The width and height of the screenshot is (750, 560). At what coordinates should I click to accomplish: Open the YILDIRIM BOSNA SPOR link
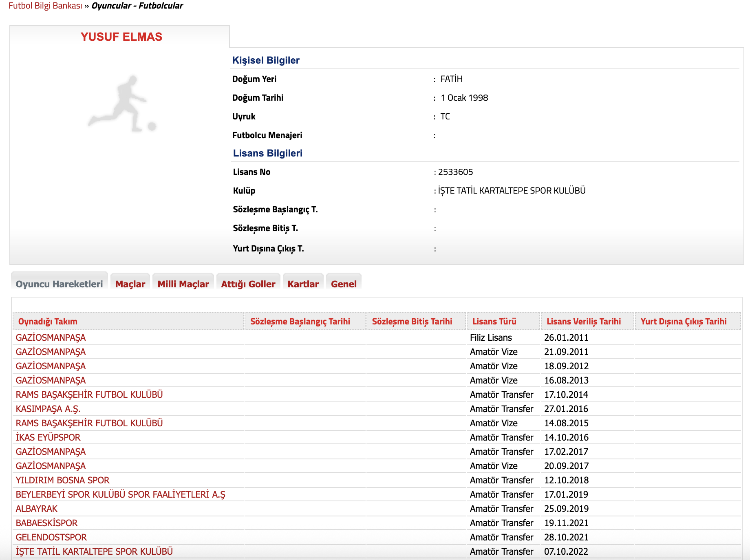(62, 480)
